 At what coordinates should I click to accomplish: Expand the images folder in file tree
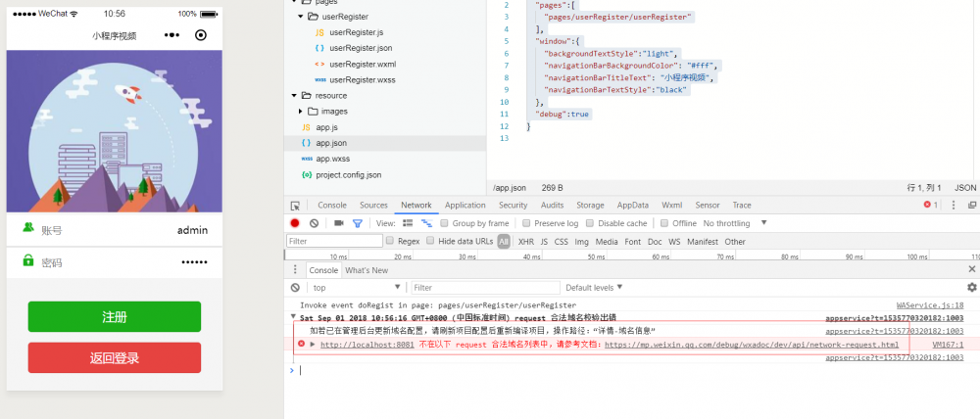pyautogui.click(x=301, y=112)
